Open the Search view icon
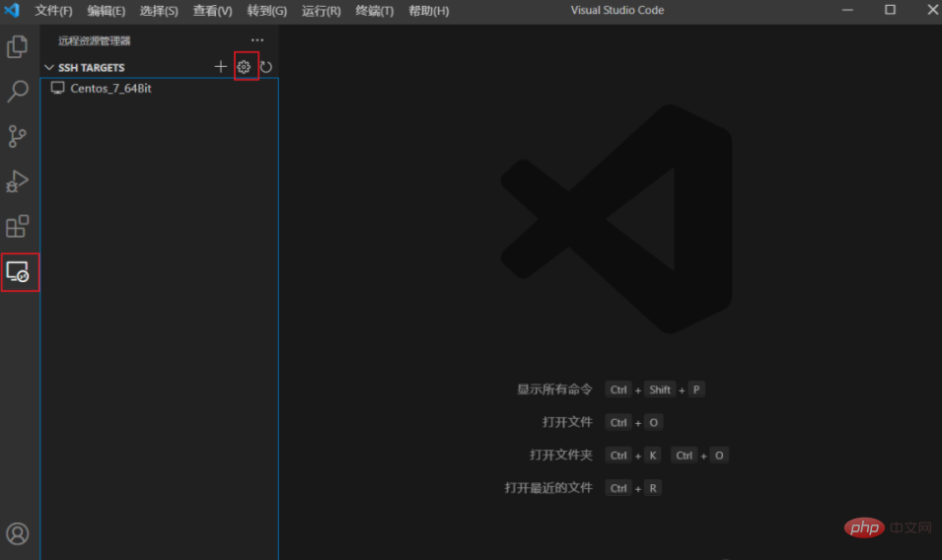 18,92
